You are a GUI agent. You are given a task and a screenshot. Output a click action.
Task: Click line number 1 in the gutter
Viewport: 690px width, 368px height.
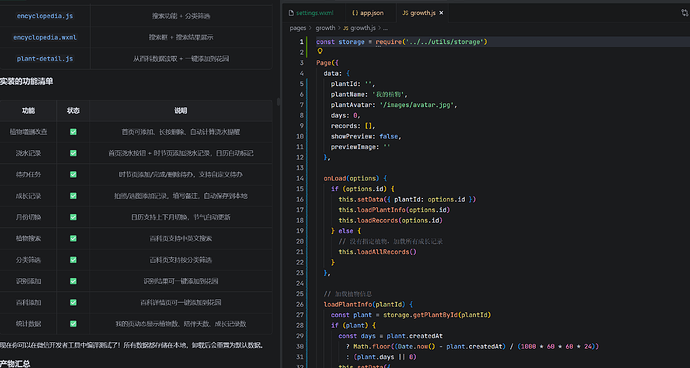[301, 42]
